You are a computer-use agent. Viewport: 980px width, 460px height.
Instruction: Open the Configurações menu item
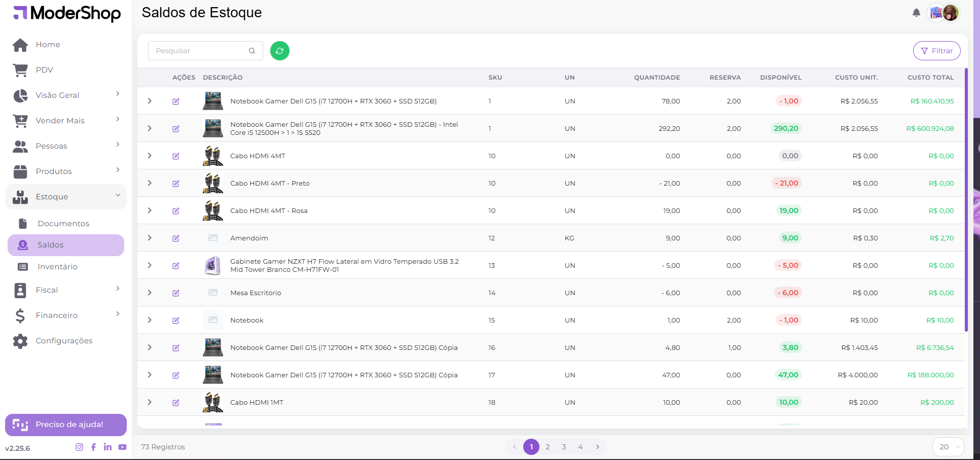66,341
